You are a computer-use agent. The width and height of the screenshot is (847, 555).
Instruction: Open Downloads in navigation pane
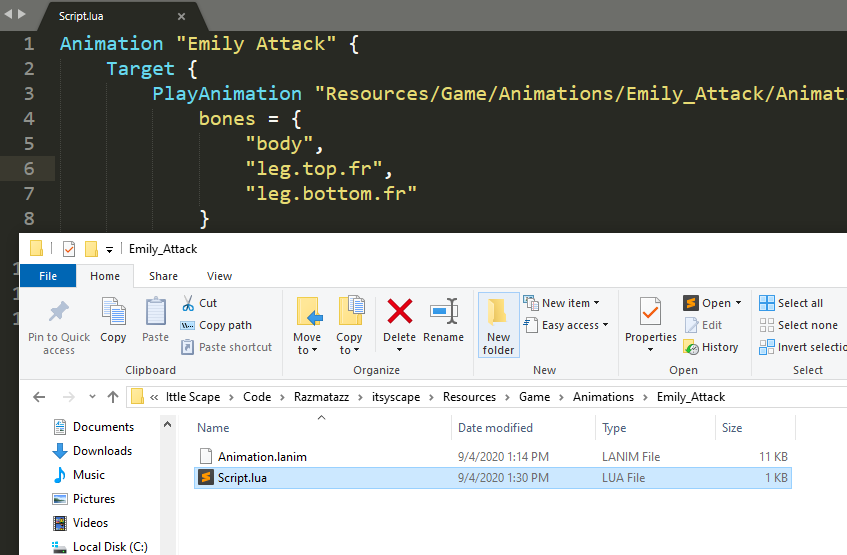pos(102,451)
